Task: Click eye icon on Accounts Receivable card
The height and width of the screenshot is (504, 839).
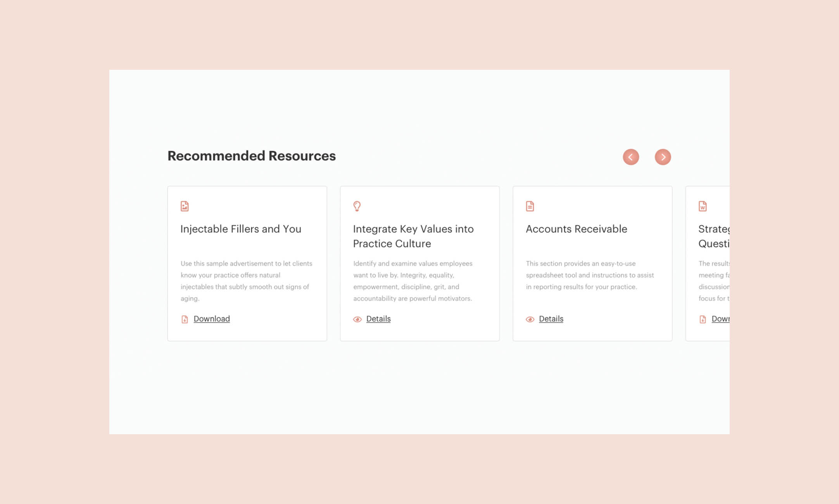Action: [530, 319]
